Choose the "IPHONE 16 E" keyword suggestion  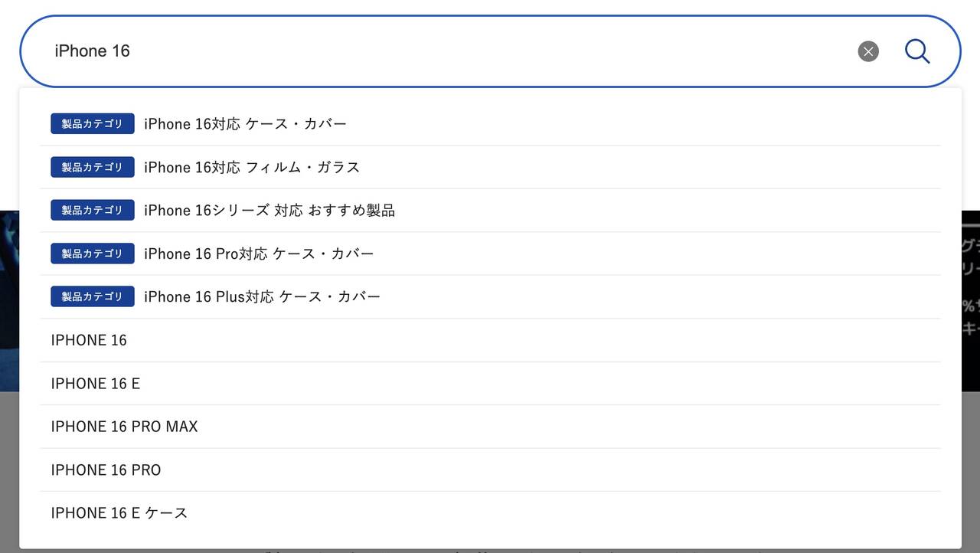[96, 384]
